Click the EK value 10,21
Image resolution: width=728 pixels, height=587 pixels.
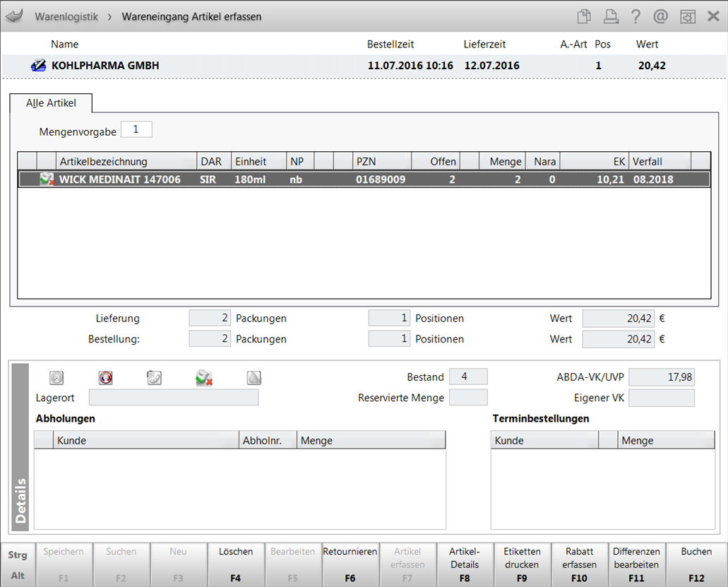click(x=611, y=179)
